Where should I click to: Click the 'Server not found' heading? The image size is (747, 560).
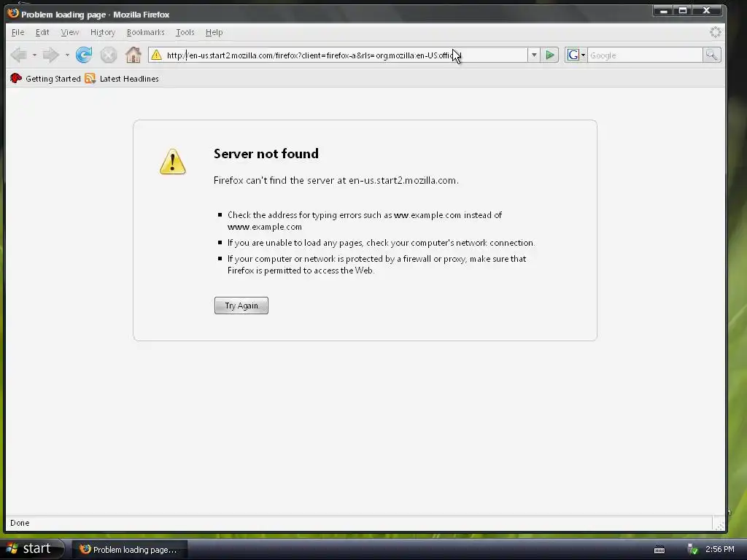pyautogui.click(x=266, y=154)
